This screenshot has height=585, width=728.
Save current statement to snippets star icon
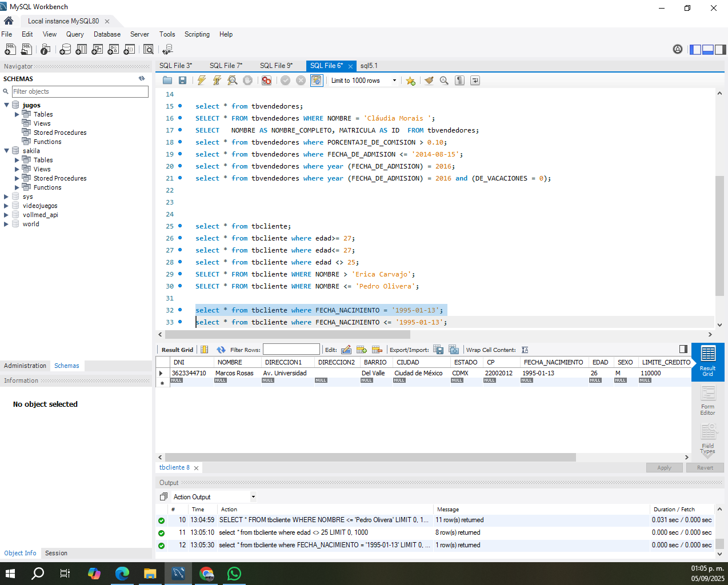click(x=410, y=81)
